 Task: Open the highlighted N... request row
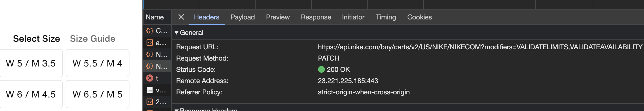point(157,66)
